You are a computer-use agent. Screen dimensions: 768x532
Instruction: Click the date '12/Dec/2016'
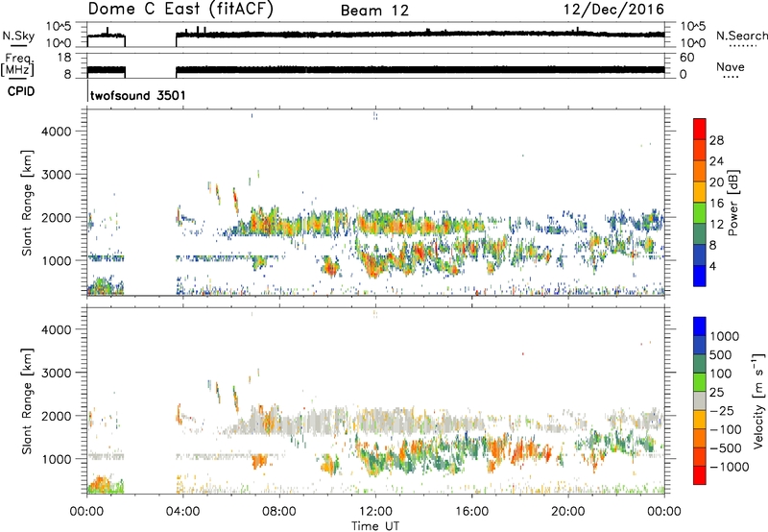(x=613, y=9)
